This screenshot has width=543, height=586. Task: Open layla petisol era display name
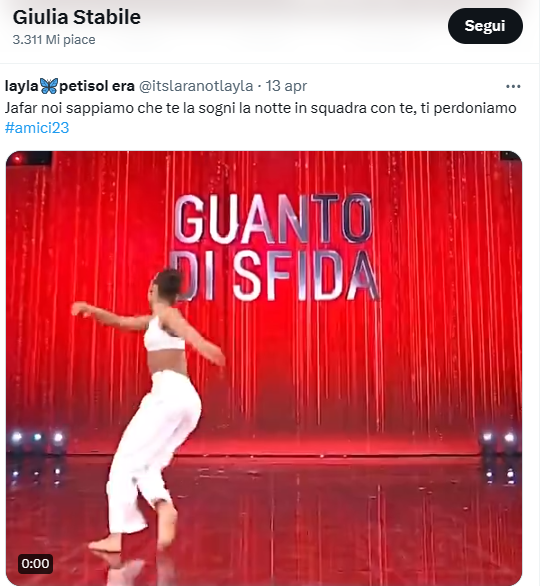tap(70, 86)
